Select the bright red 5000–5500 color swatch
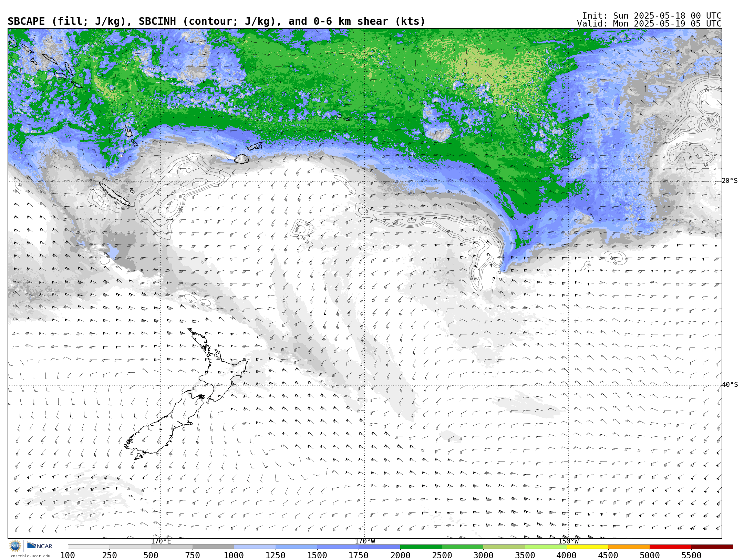The image size is (744, 560). coord(671,547)
